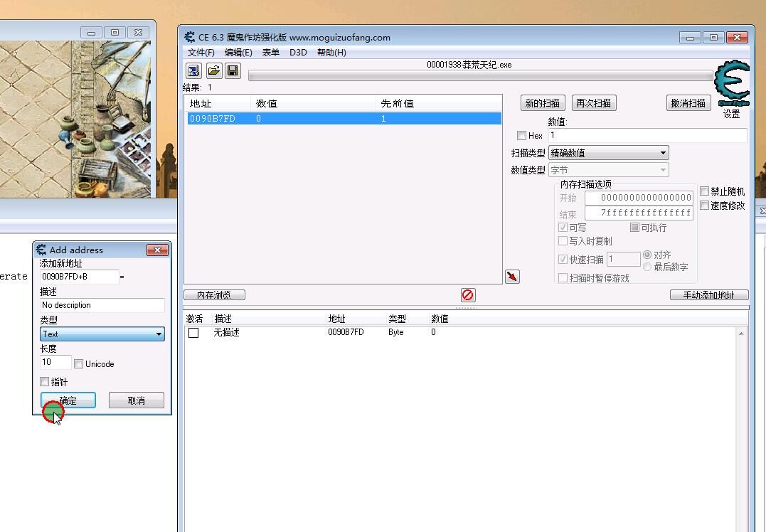
Task: Click the 开始 start address field
Action: [x=639, y=198]
